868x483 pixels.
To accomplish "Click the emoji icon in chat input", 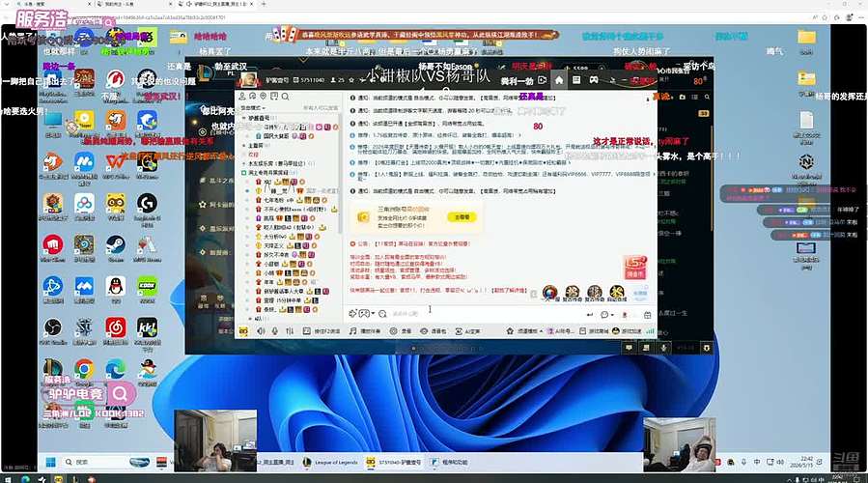I will 382,314.
